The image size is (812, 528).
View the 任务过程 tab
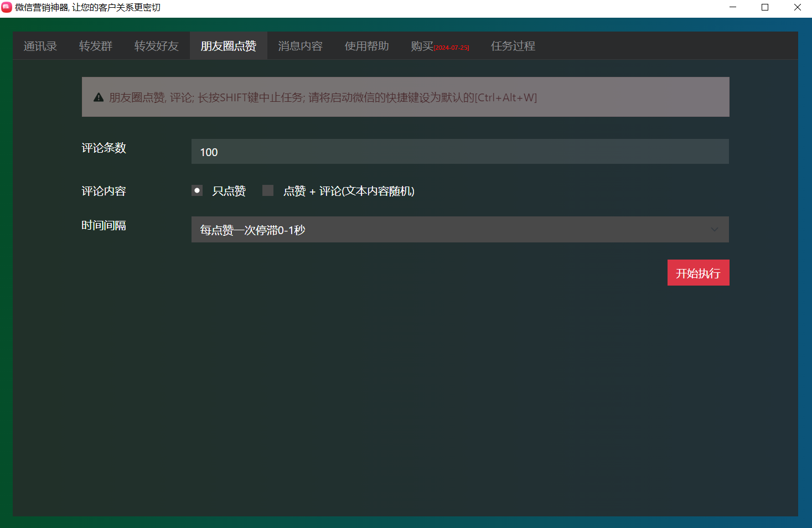513,46
